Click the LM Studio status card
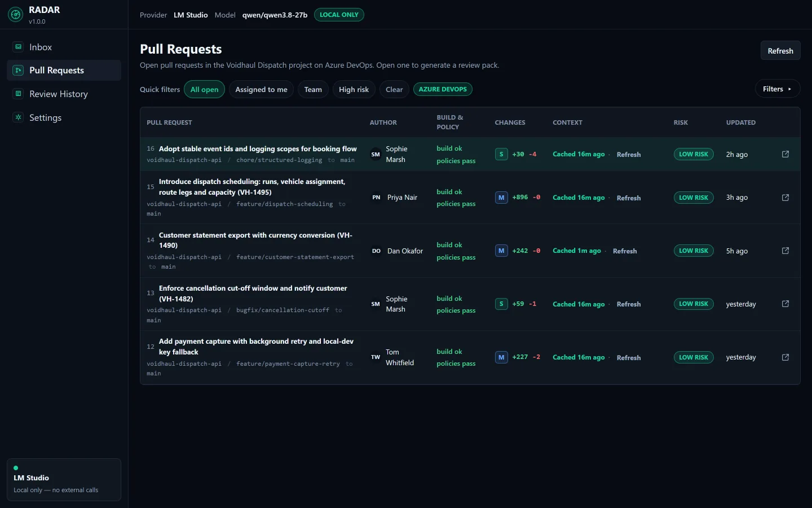This screenshot has width=812, height=508. pyautogui.click(x=64, y=480)
